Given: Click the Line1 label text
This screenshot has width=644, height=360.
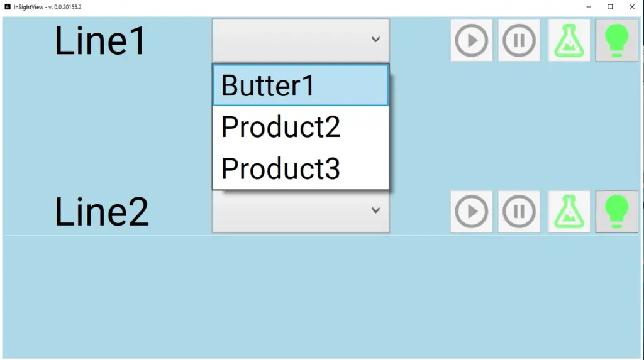Looking at the screenshot, I should pos(100,41).
